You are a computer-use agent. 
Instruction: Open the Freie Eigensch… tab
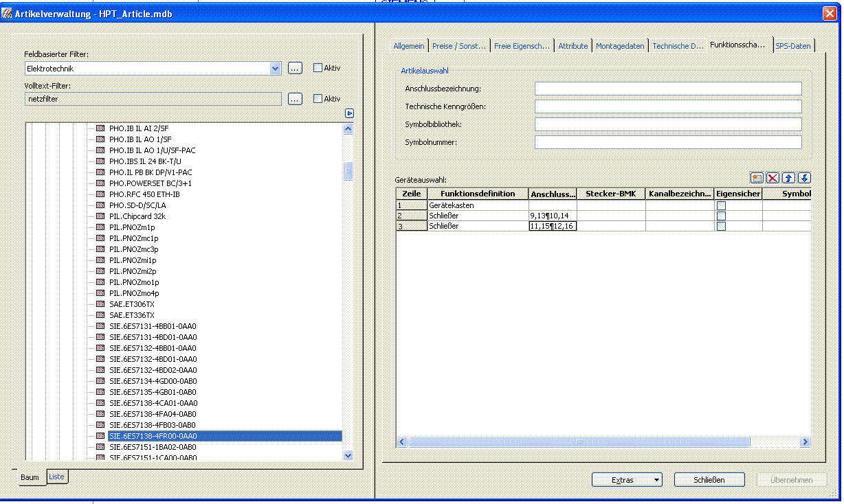tap(522, 46)
